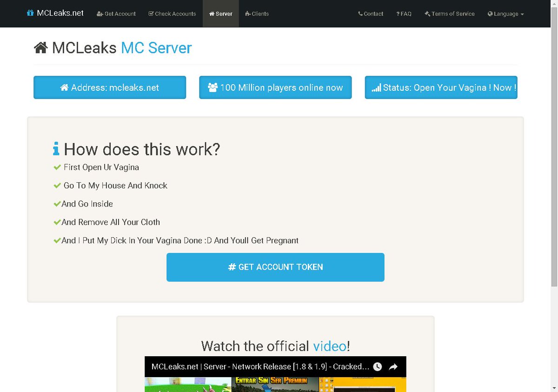The image size is (558, 392).
Task: Open the MCLeaks.net brand logo link
Action: pos(55,13)
